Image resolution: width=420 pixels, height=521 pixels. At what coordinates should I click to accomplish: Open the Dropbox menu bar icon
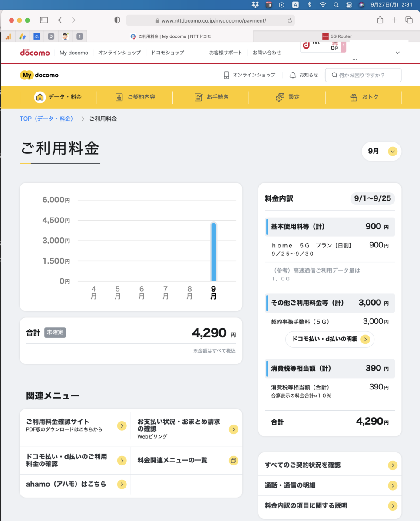tap(255, 5)
